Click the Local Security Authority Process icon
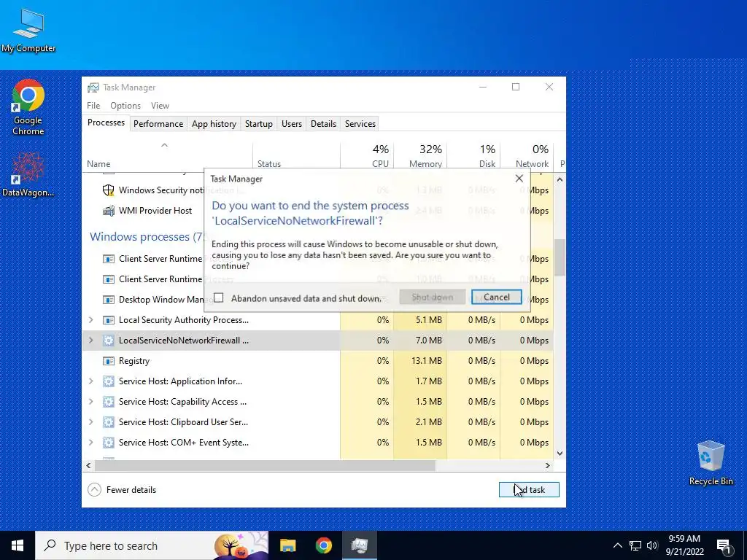747x560 pixels. coord(109,320)
